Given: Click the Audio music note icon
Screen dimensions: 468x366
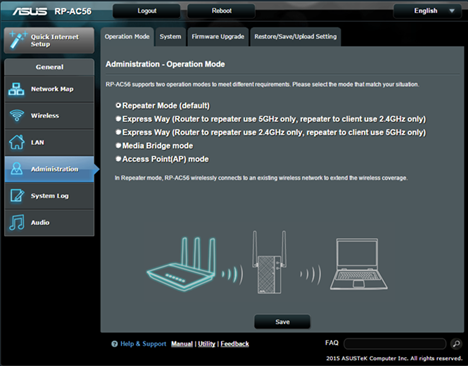Looking at the screenshot, I should pyautogui.click(x=17, y=222).
